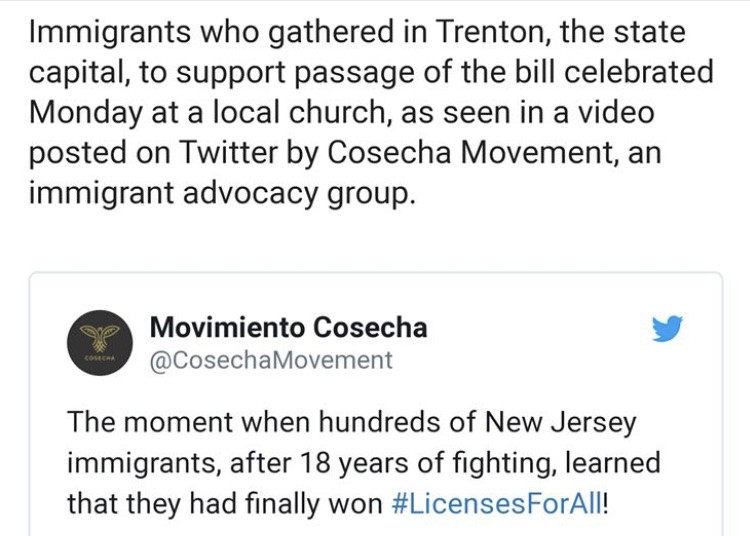Screen dimensions: 750x536
Task: Click the Movimiento Cosecha display name
Action: click(x=288, y=327)
